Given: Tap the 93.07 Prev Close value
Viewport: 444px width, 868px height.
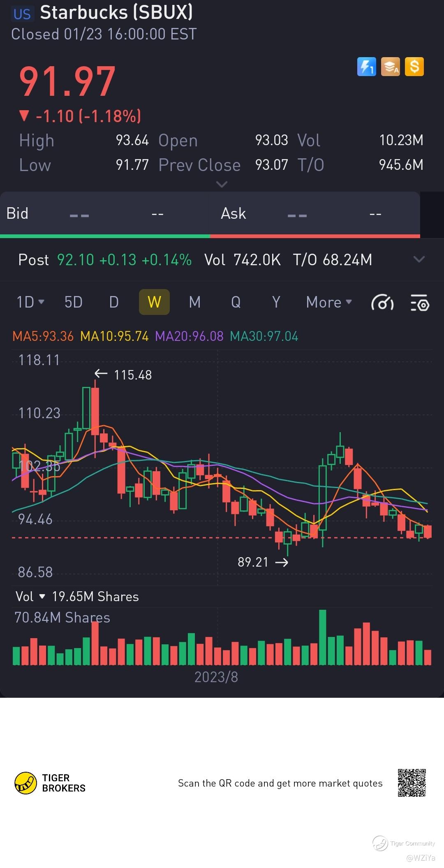Looking at the screenshot, I should (x=272, y=165).
